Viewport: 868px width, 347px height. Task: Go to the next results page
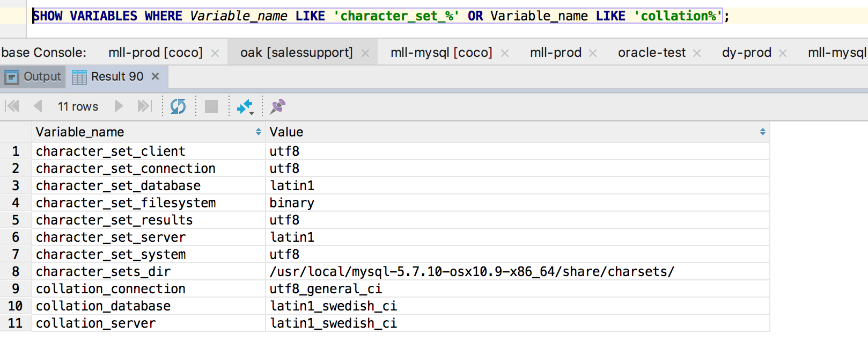[119, 106]
